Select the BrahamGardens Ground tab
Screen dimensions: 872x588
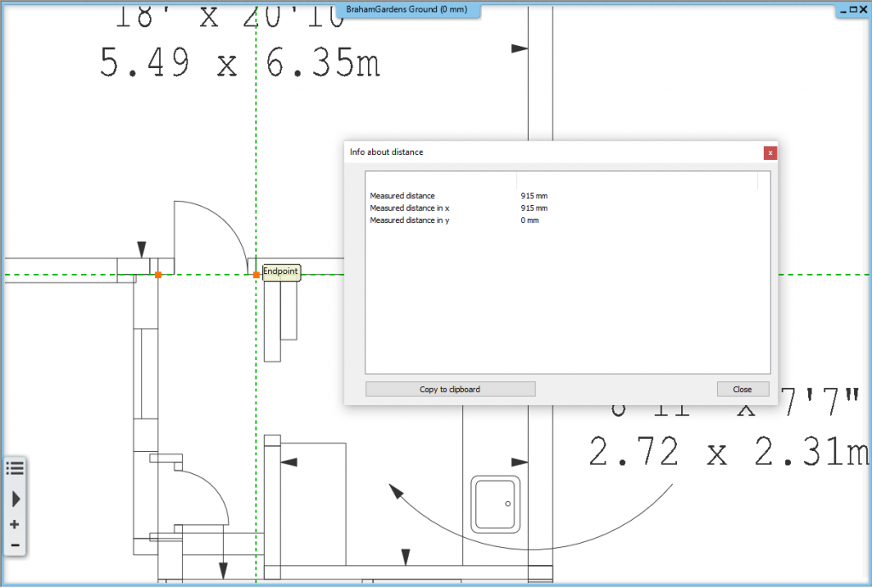pos(408,9)
